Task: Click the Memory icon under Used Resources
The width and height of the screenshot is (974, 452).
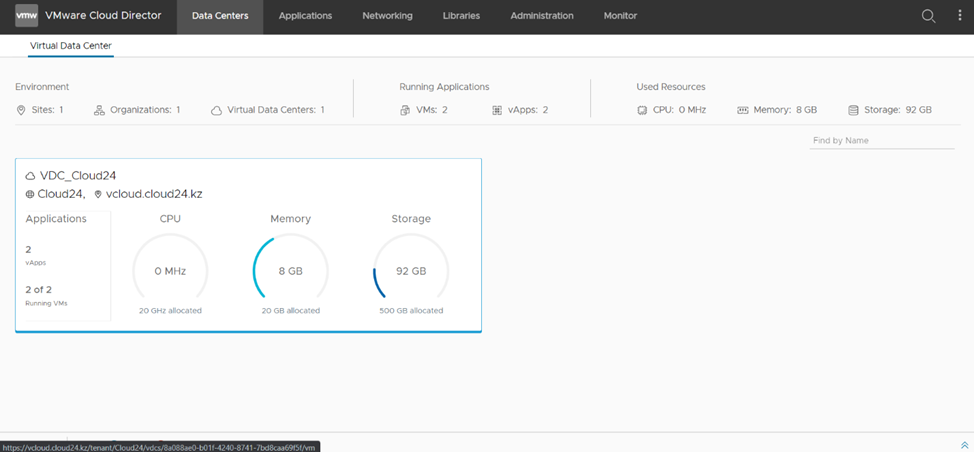Action: click(743, 110)
